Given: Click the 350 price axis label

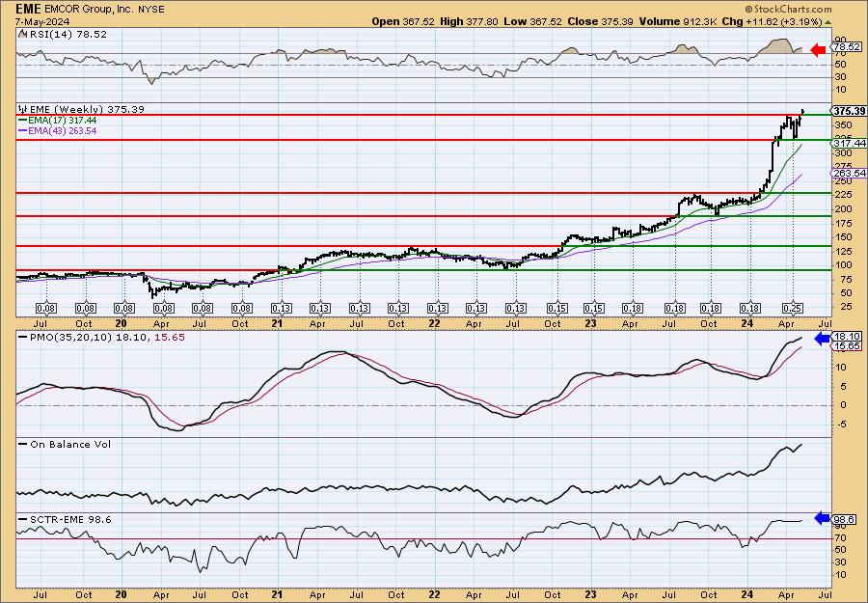Looking at the screenshot, I should click(x=844, y=125).
